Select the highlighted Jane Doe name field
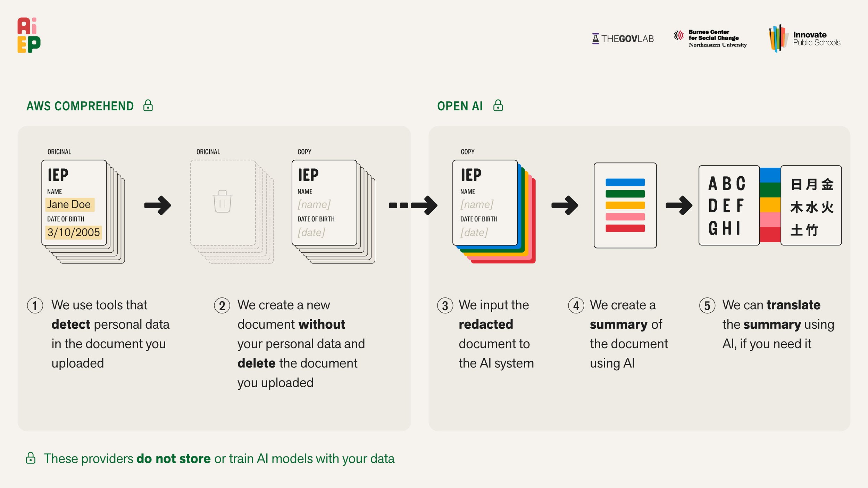The height and width of the screenshot is (488, 868). (x=69, y=204)
